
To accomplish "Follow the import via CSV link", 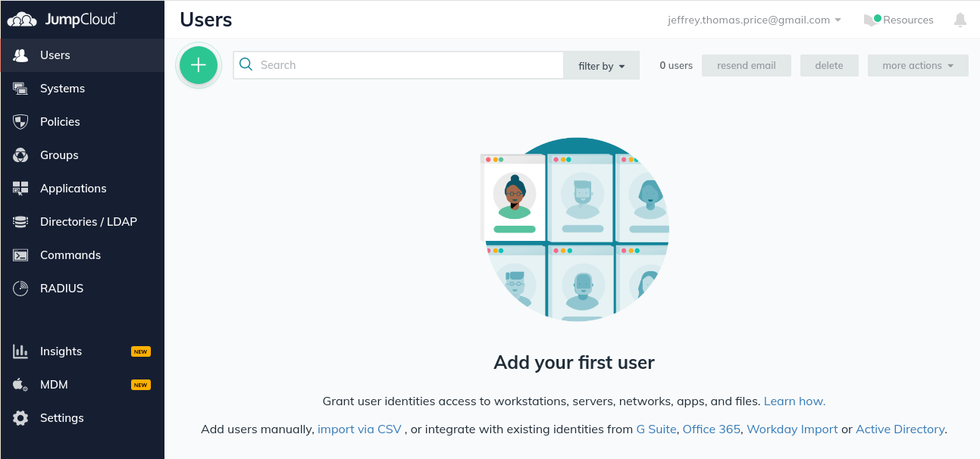I will click(359, 429).
